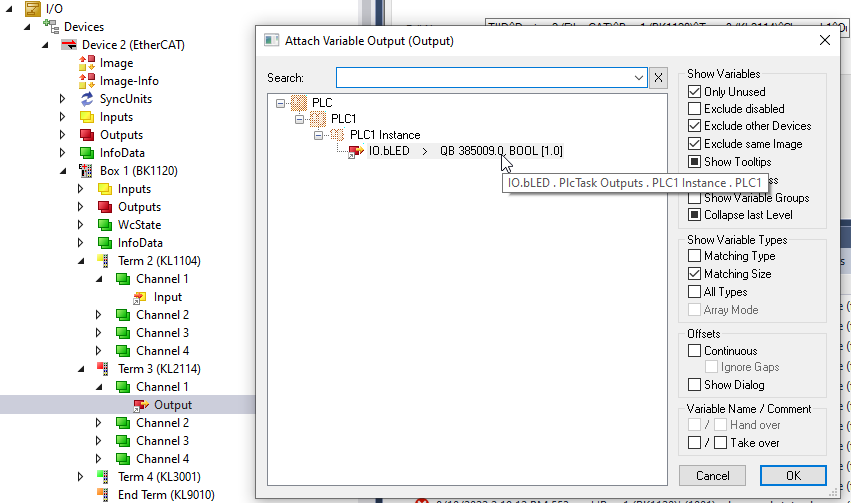Collapse the PLC1 Instance tree node
The height and width of the screenshot is (503, 851).
click(318, 135)
